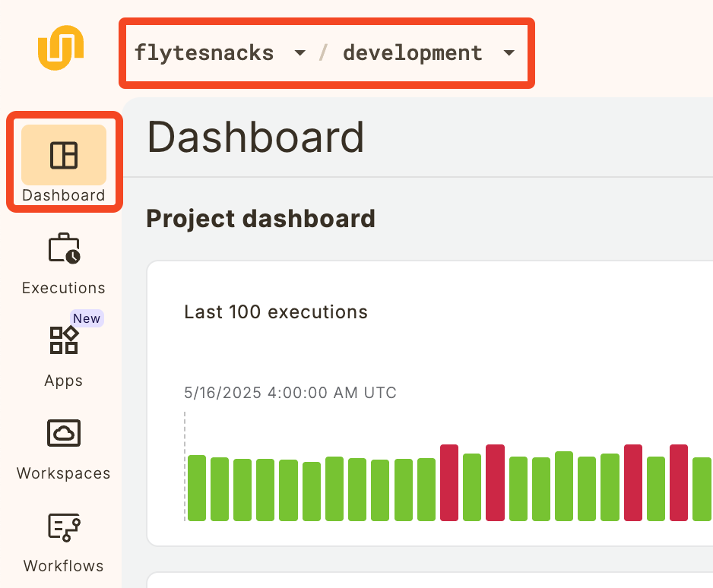Image resolution: width=713 pixels, height=588 pixels.
Task: Click the Last 100 executions title
Action: [276, 312]
